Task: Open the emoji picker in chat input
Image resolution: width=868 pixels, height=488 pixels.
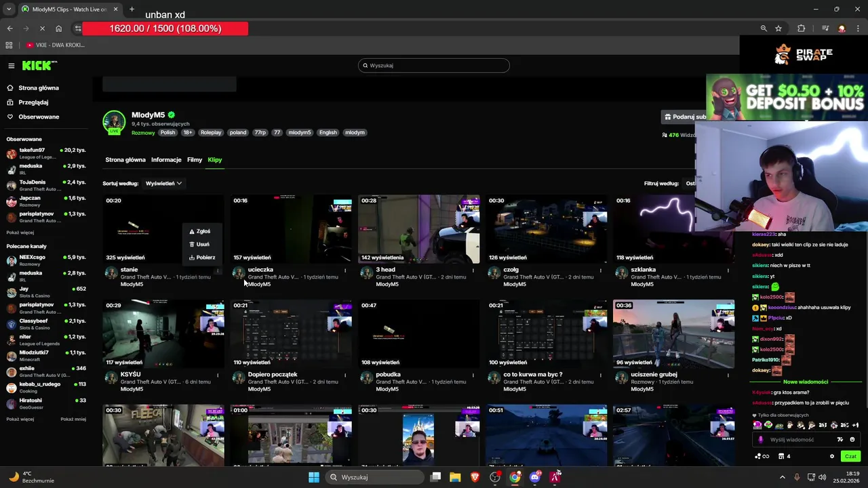Action: coord(852,439)
